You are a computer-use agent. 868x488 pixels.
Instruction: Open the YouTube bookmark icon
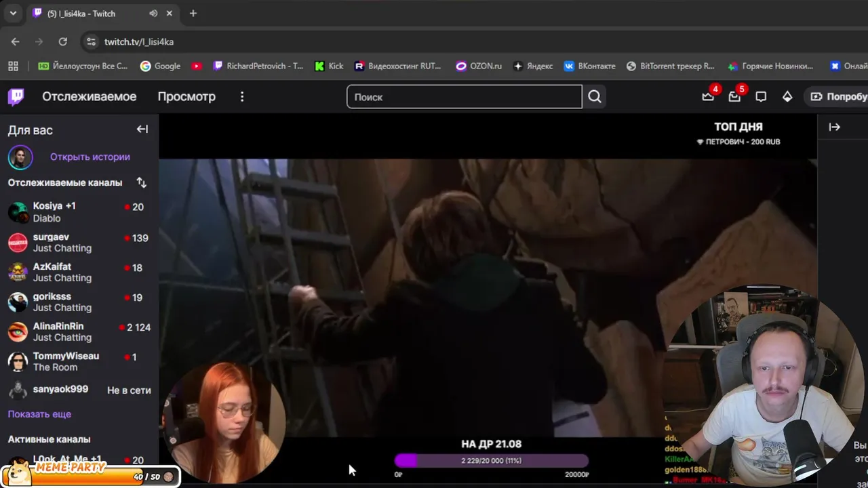[197, 66]
